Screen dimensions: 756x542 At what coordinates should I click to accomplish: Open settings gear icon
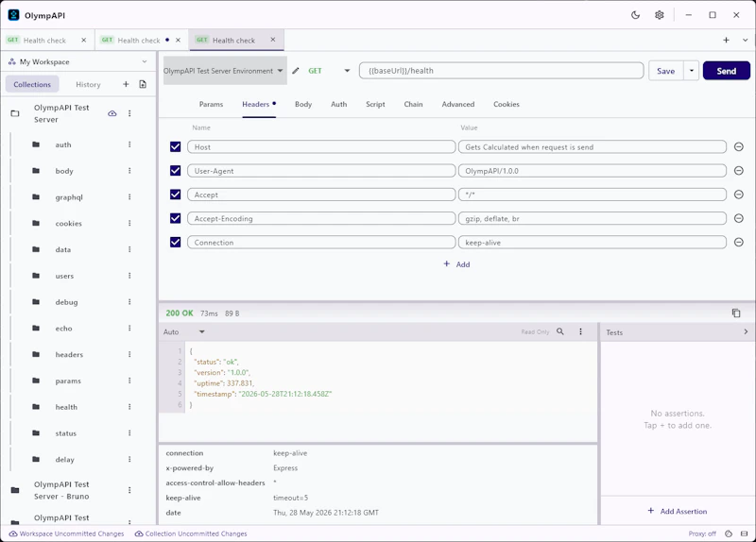pyautogui.click(x=659, y=15)
